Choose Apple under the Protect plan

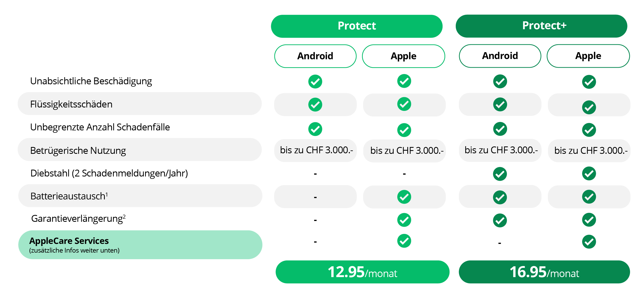pos(403,56)
